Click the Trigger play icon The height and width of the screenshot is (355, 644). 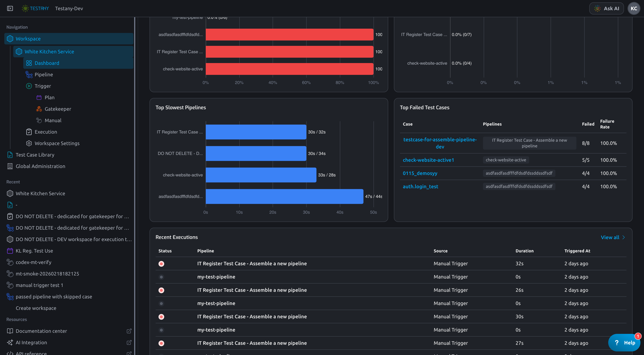pos(29,86)
